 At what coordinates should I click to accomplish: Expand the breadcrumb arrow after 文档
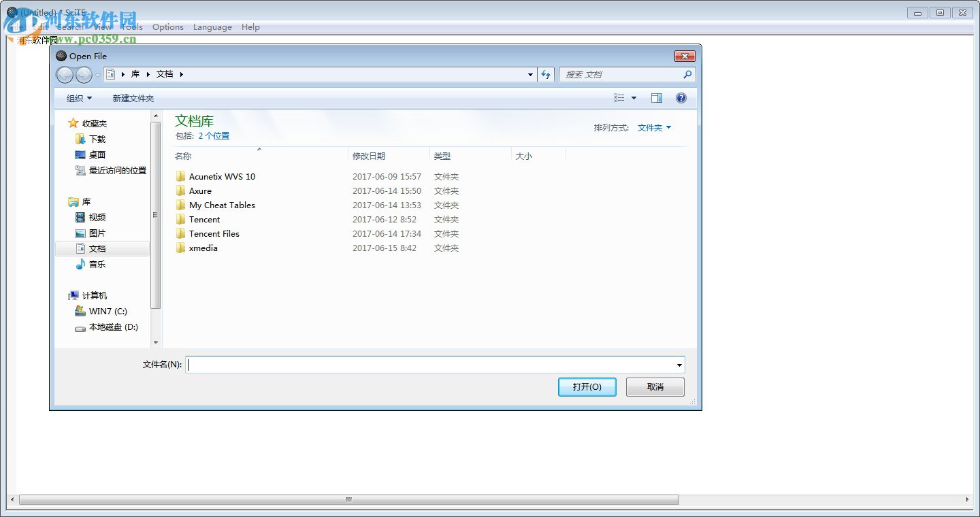point(182,74)
